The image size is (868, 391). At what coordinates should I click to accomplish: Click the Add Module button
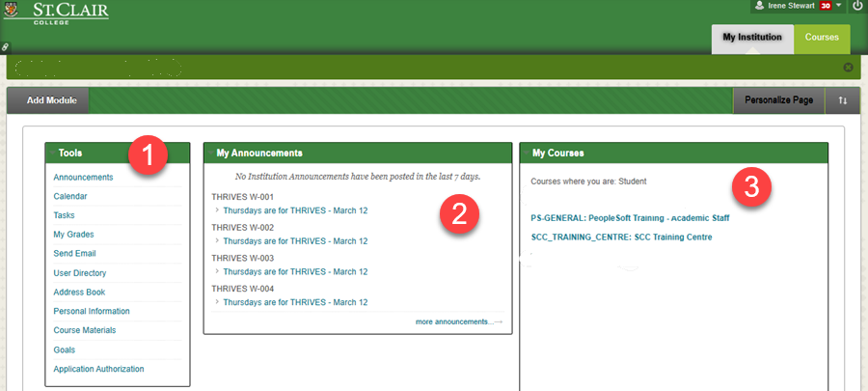(51, 100)
